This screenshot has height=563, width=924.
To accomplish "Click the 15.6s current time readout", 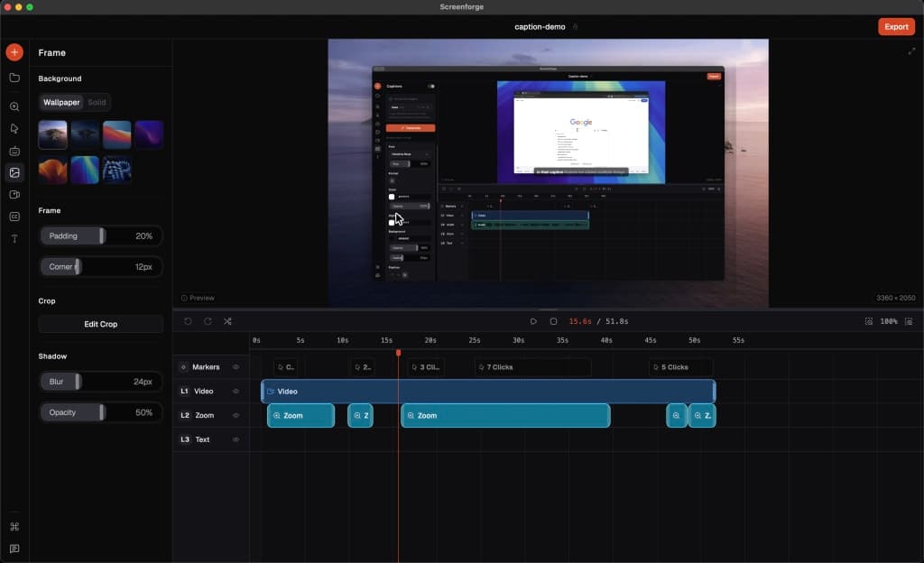I will pos(580,321).
